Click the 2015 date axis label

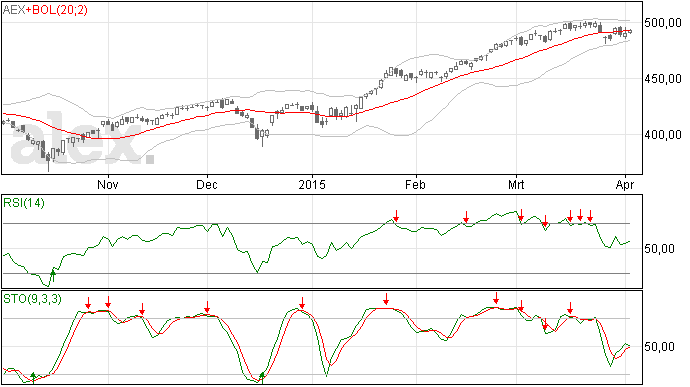coord(312,184)
